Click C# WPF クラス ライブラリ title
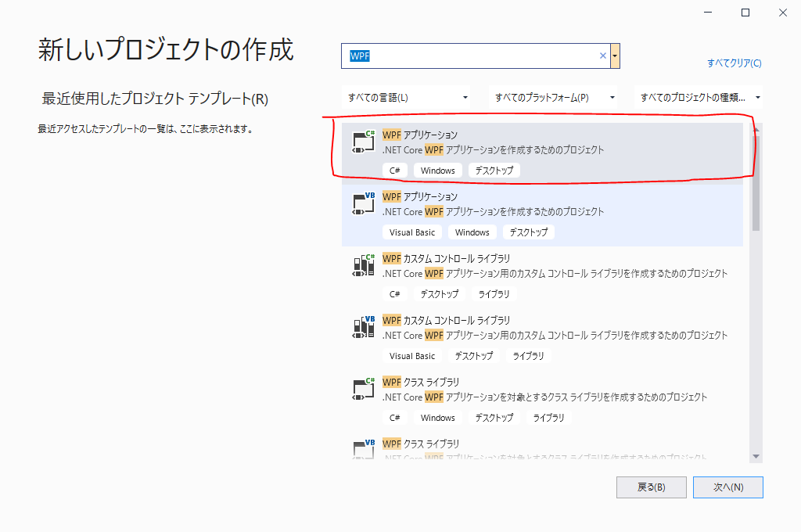801x532 pixels. 420,383
